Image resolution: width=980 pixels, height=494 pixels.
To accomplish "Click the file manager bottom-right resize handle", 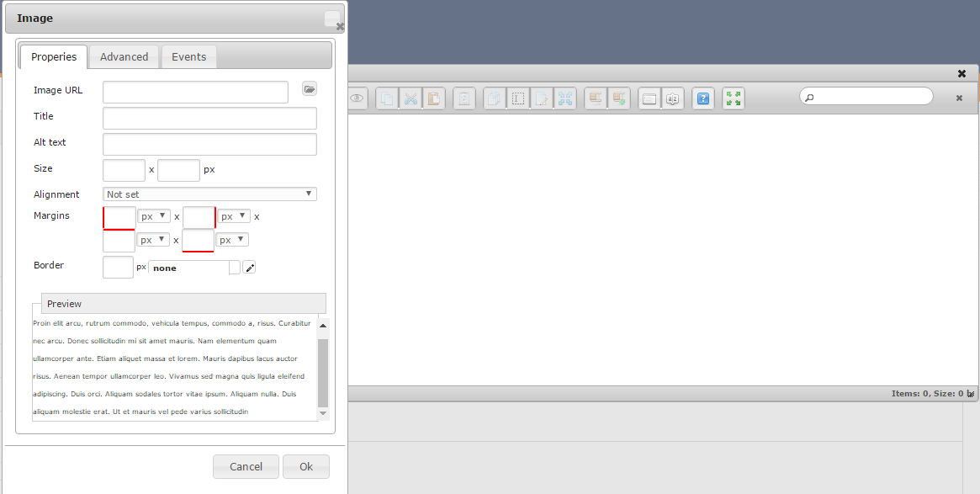I will 971,394.
